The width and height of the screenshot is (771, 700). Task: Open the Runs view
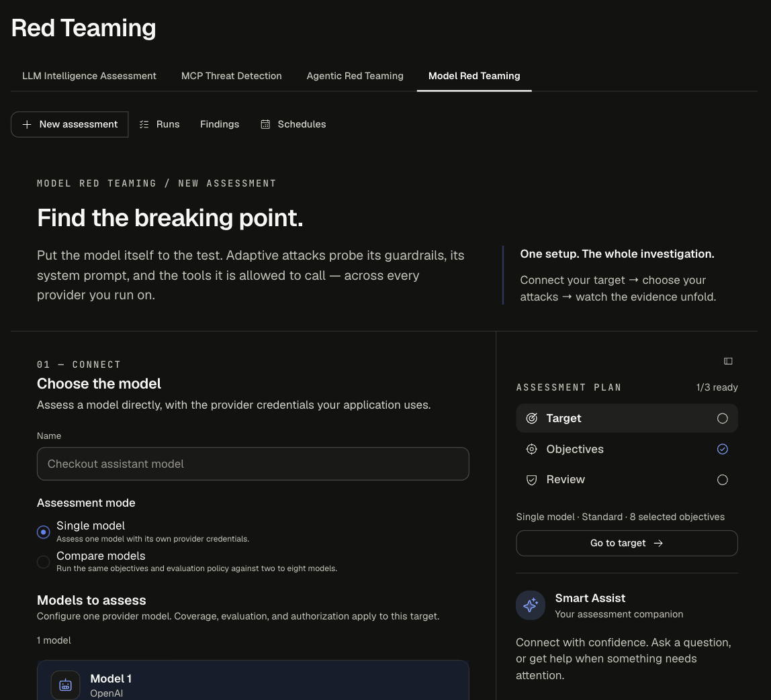(159, 124)
